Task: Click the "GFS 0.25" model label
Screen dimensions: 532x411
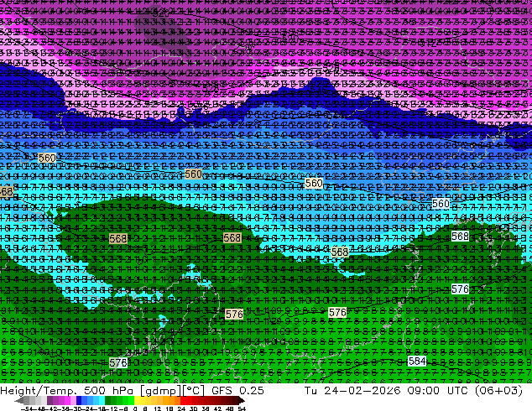Action: pos(237,390)
